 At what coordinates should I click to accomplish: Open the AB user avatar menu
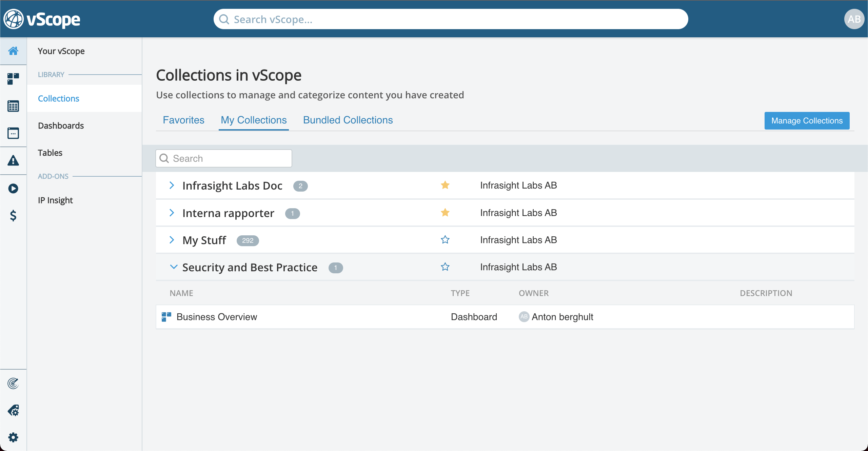[854, 19]
